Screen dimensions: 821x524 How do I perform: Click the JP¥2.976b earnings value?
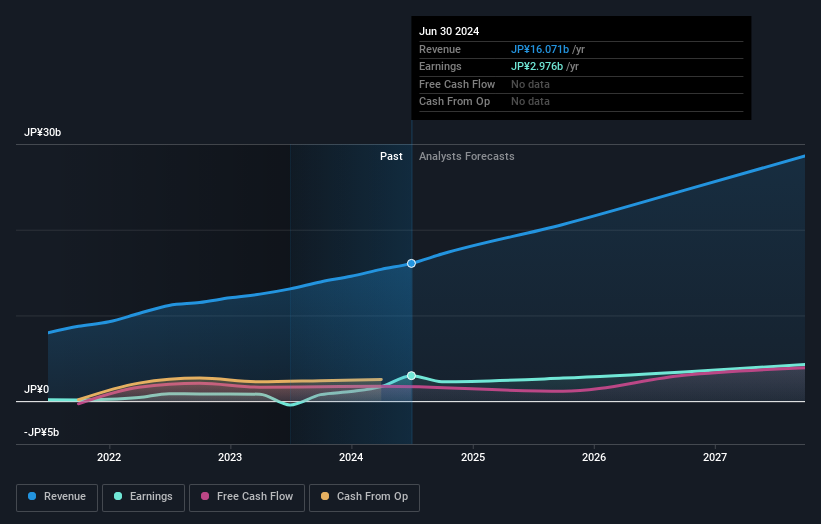point(537,66)
